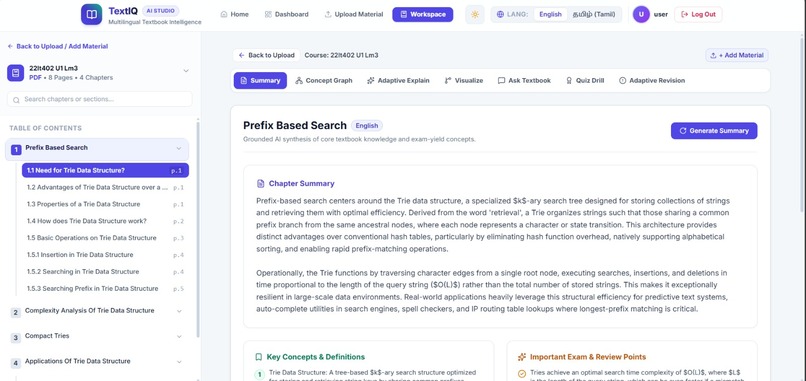Open the Concept Graph tab
The height and width of the screenshot is (381, 806).
point(324,81)
